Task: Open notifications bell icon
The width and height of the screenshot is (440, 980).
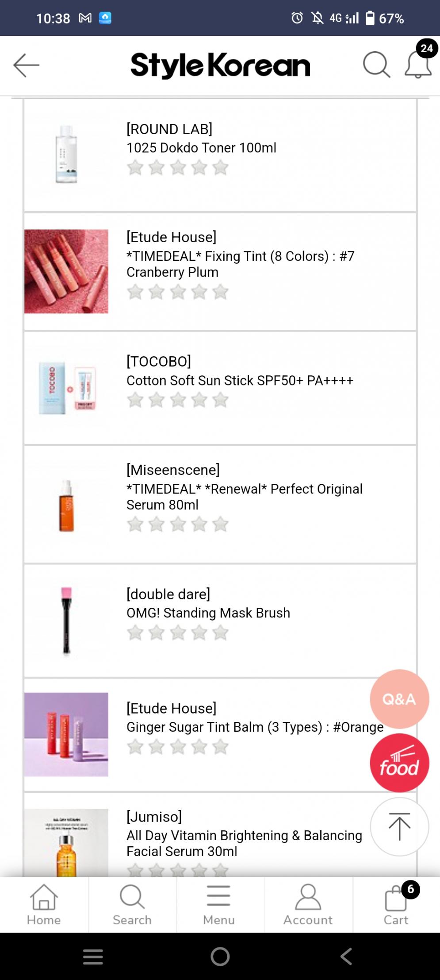Action: click(x=417, y=65)
